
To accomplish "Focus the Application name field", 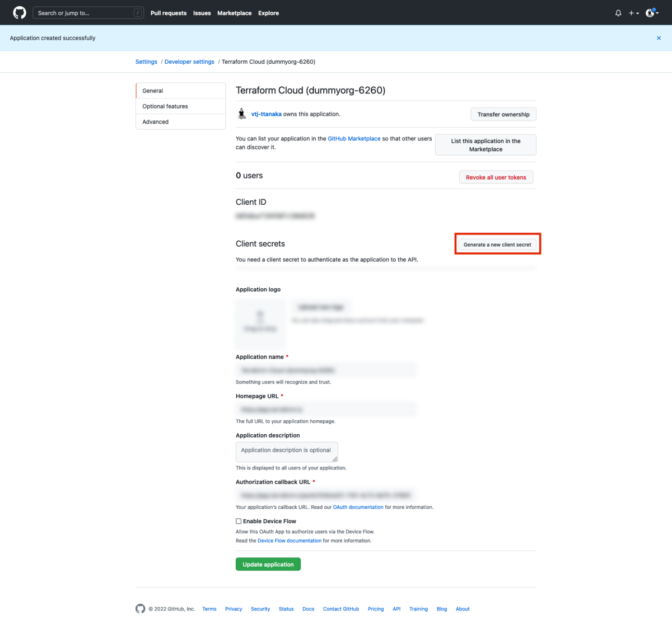I will point(326,370).
